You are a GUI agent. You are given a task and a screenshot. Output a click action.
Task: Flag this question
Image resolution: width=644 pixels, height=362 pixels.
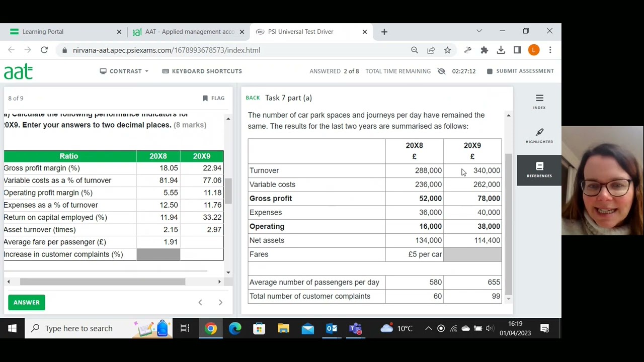[214, 98]
